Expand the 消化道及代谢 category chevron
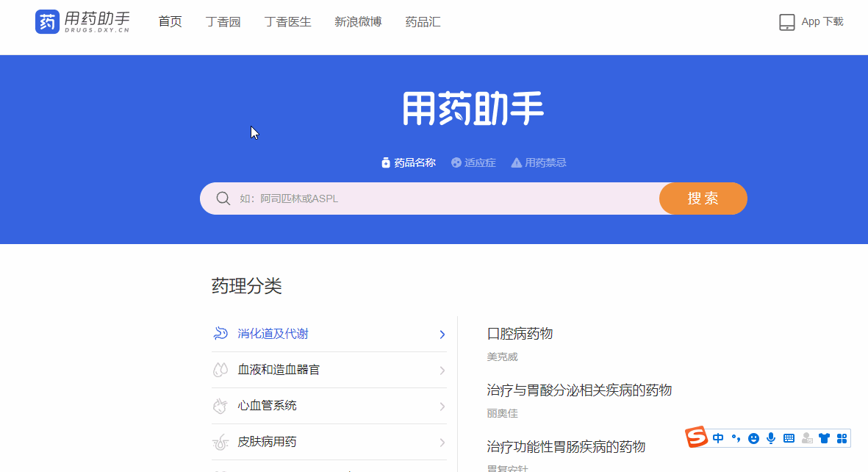Viewport: 868px width, 472px height. click(x=441, y=333)
